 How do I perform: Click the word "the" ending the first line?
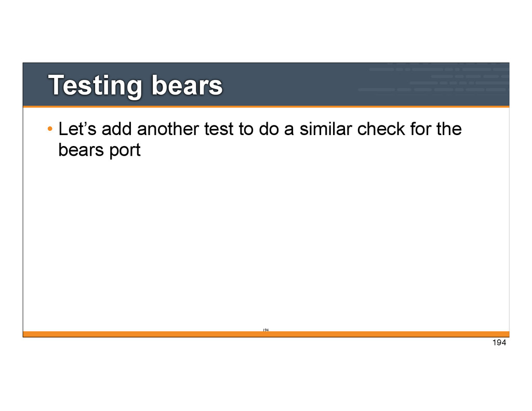click(449, 129)
